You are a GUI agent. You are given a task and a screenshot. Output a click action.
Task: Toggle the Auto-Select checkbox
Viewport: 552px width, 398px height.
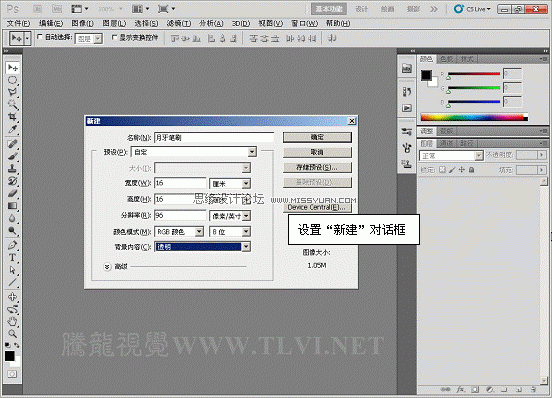[x=39, y=37]
